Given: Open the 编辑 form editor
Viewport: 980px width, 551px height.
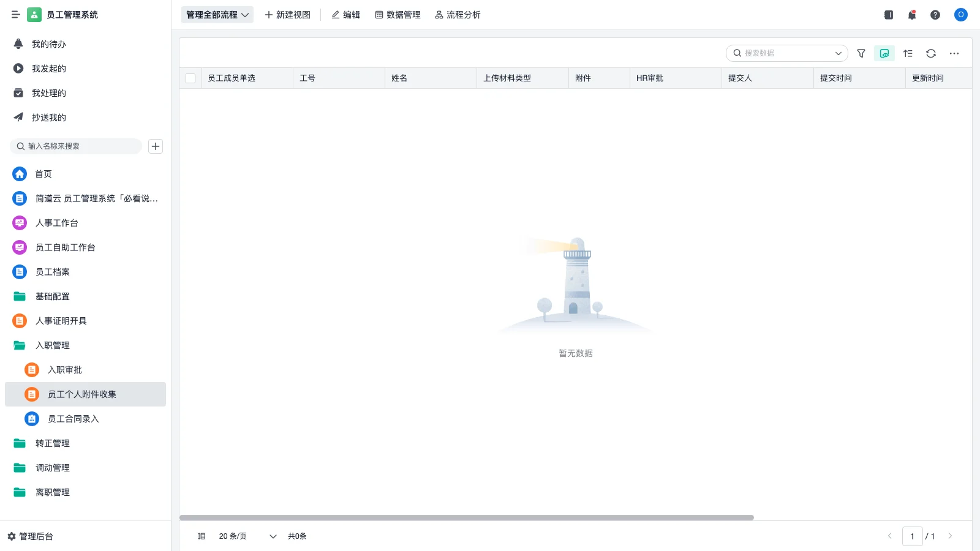Looking at the screenshot, I should coord(345,15).
